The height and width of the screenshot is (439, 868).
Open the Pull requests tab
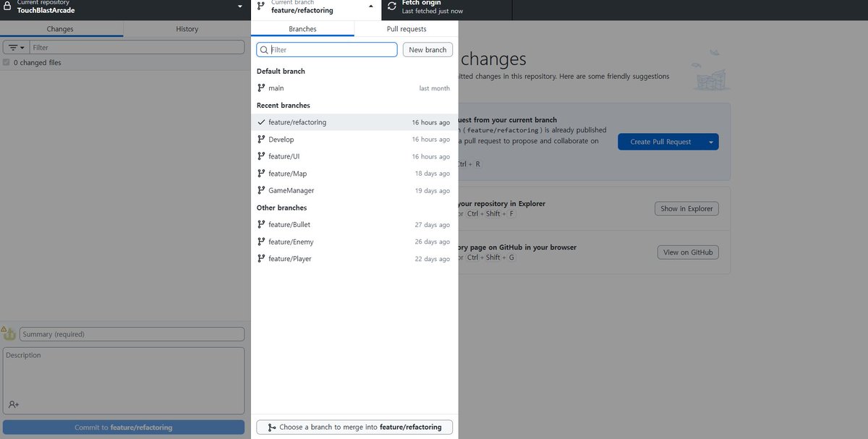(x=407, y=29)
